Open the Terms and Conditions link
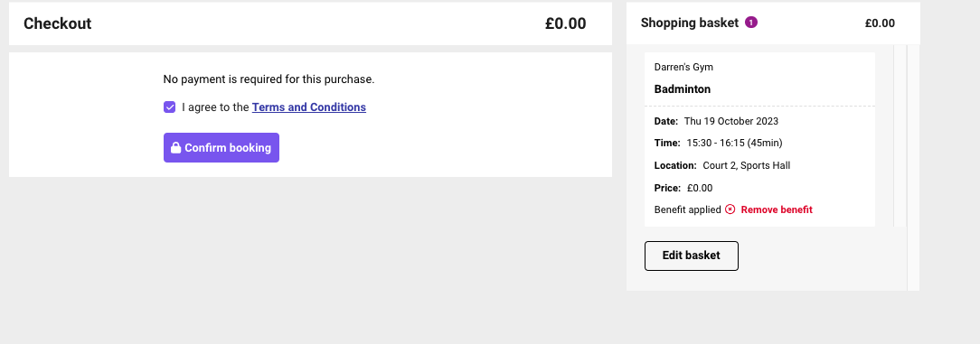Image resolution: width=980 pixels, height=344 pixels. 309,107
